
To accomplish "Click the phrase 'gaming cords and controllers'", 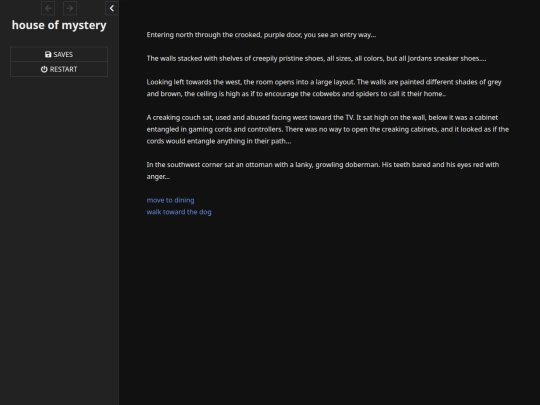I will 235,129.
